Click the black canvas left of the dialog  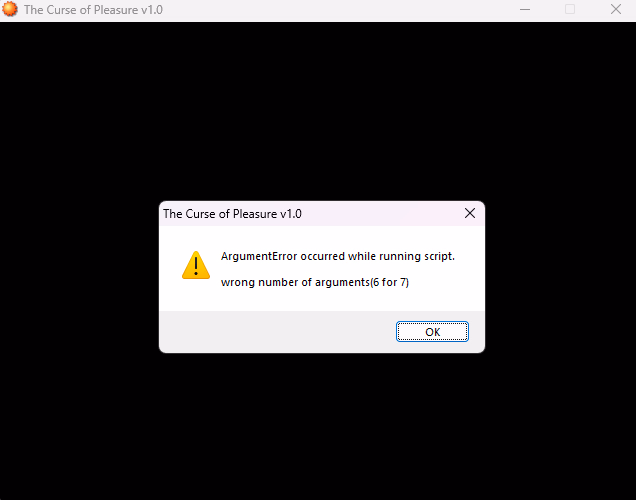pos(79,277)
